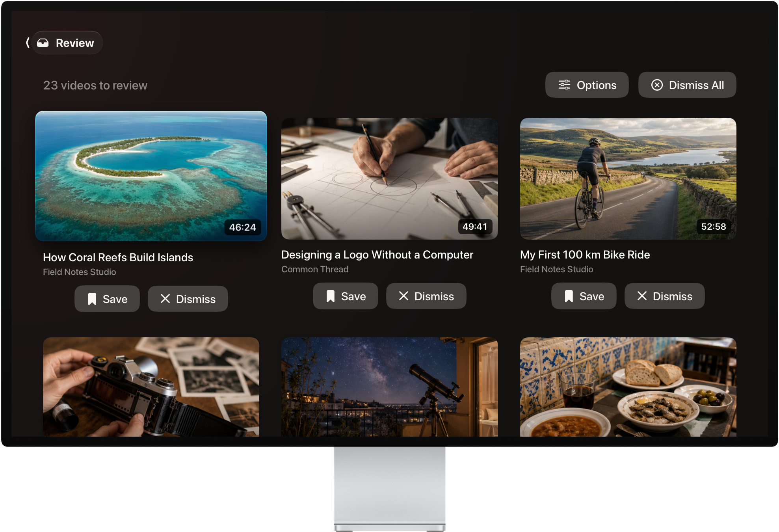
Task: Click X icon under Designing a Logo Without a Computer
Action: click(x=403, y=296)
